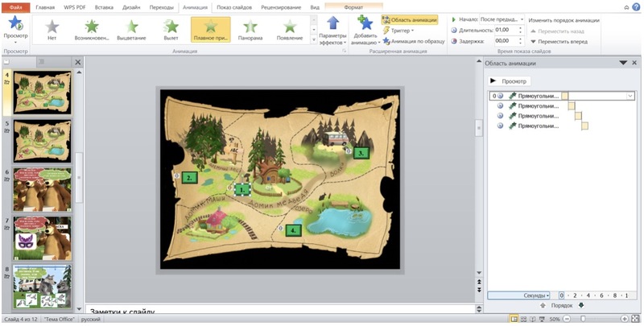Select slide 8 thumbnail
The height and width of the screenshot is (326, 644).
coord(43,287)
